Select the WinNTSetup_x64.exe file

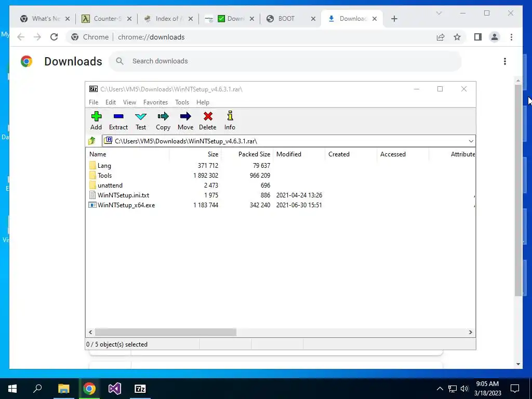(126, 205)
